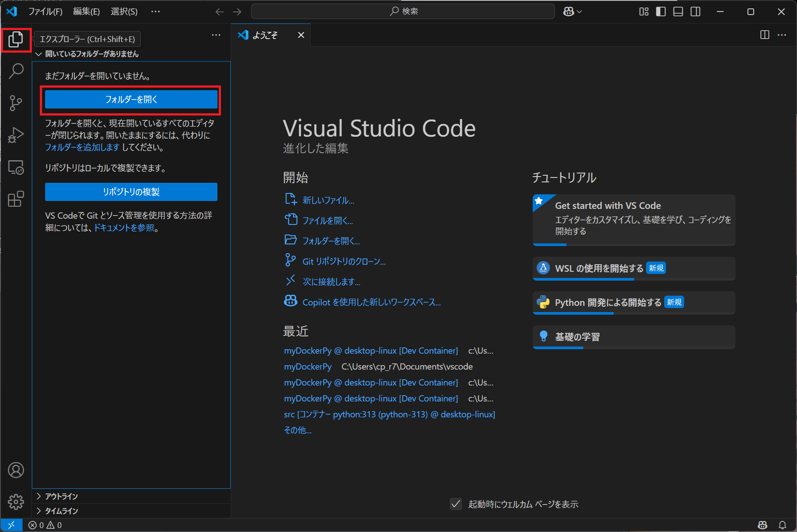The width and height of the screenshot is (797, 532).
Task: Click フォルダーを開く... start link
Action: [x=331, y=241]
